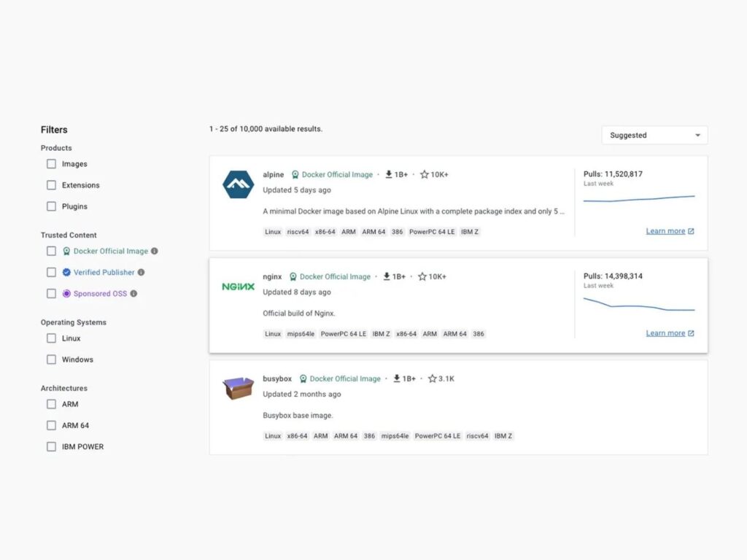Click the info icon beside Docker Official Image filter
This screenshot has height=560, width=747.
pyautogui.click(x=155, y=251)
